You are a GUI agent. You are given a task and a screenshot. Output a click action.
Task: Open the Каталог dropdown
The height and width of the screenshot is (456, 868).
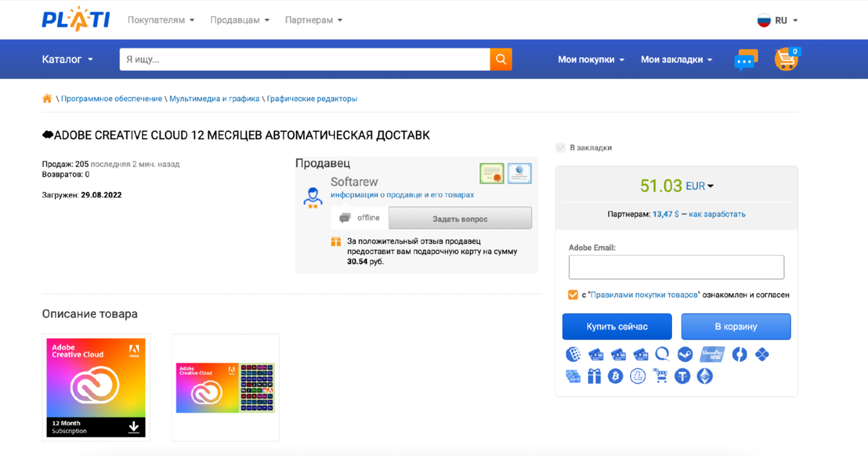click(x=68, y=59)
